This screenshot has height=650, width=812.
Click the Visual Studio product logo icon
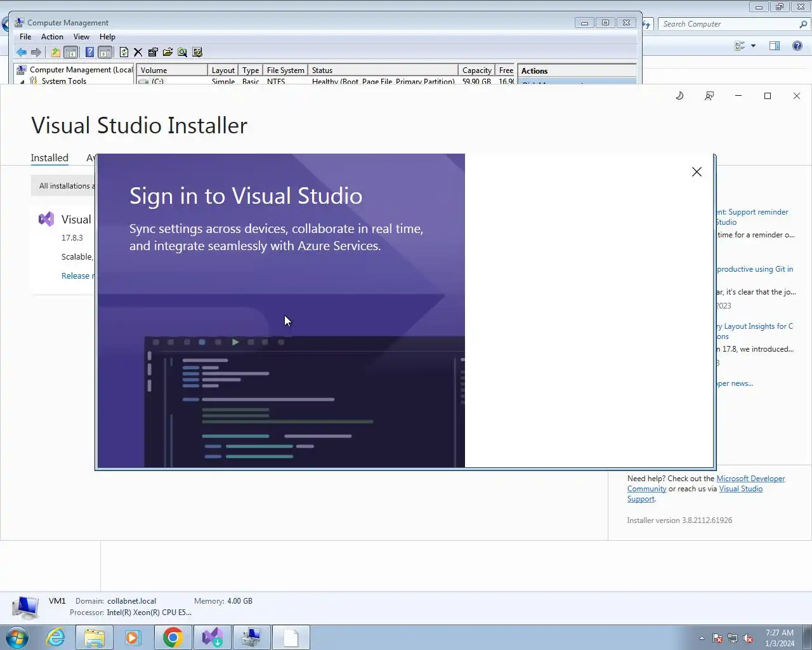point(46,220)
